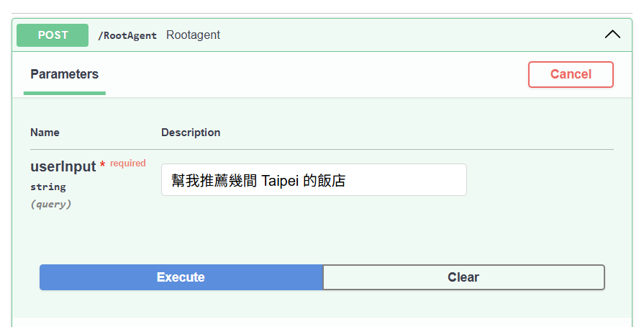This screenshot has height=327, width=644.
Task: Click the green underline beneath Parameters
Action: [64, 93]
